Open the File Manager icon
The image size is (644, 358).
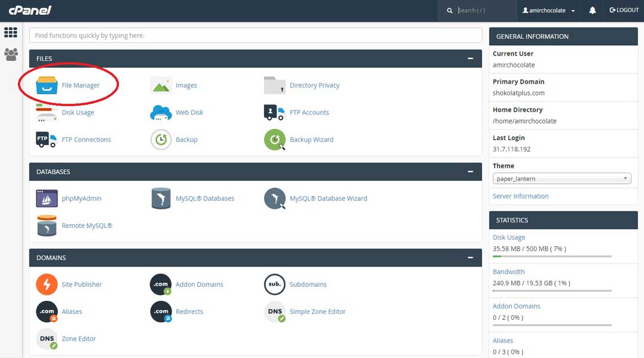point(47,85)
